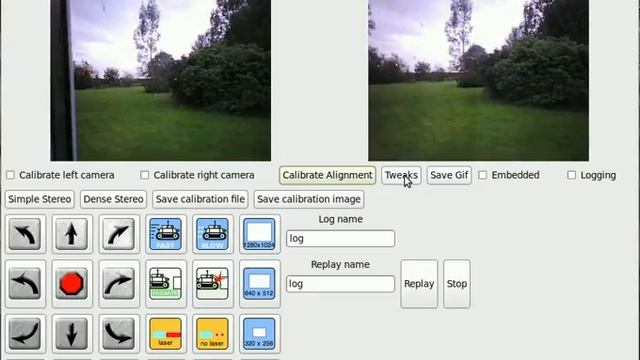Click the Dense Stereo button
The image size is (640, 360).
(x=113, y=199)
